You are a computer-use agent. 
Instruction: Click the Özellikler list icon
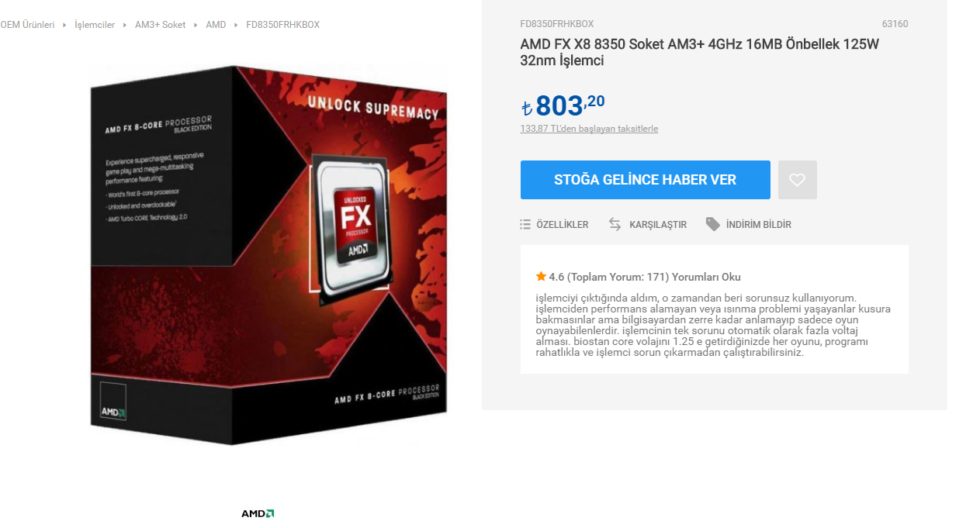point(525,225)
